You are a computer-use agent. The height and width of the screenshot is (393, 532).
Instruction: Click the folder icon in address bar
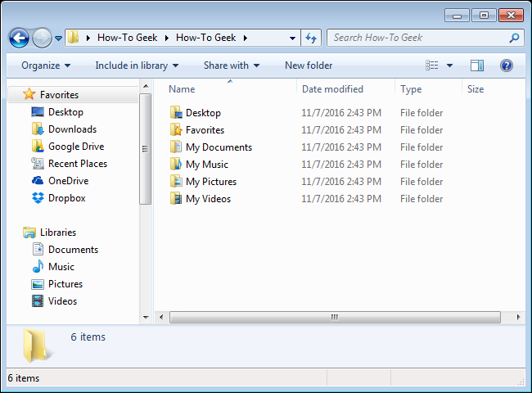[x=73, y=38]
